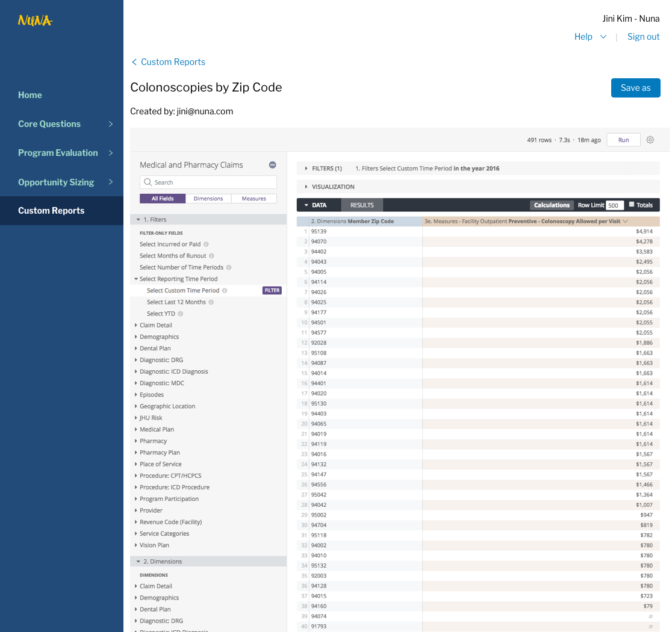Click the NUNA logo in sidebar
This screenshot has height=632, width=672.
pyautogui.click(x=35, y=21)
